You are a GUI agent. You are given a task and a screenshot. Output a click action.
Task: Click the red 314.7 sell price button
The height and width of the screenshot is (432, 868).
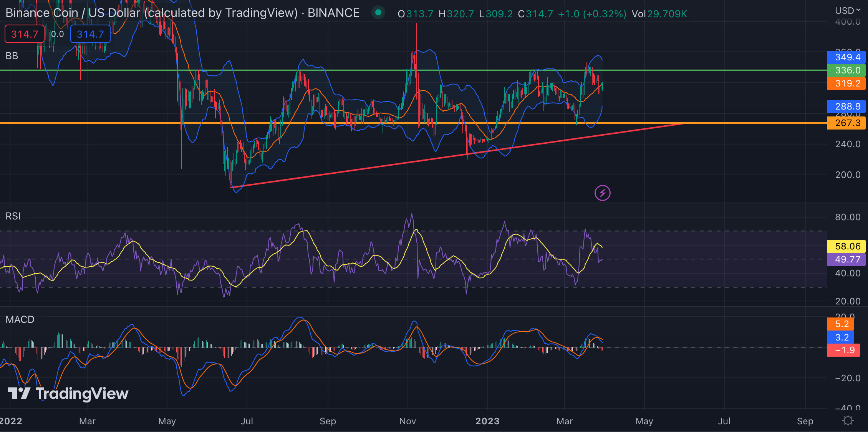[25, 34]
